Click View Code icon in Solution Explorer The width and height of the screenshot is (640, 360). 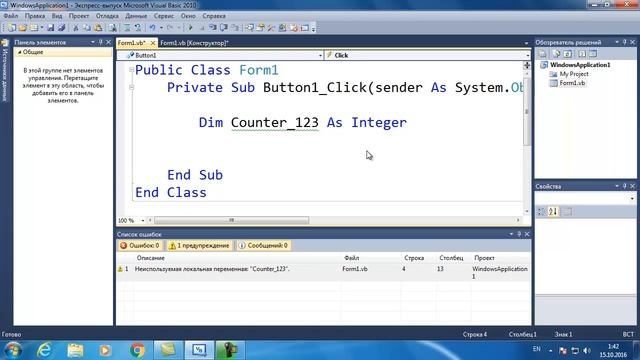click(x=582, y=53)
